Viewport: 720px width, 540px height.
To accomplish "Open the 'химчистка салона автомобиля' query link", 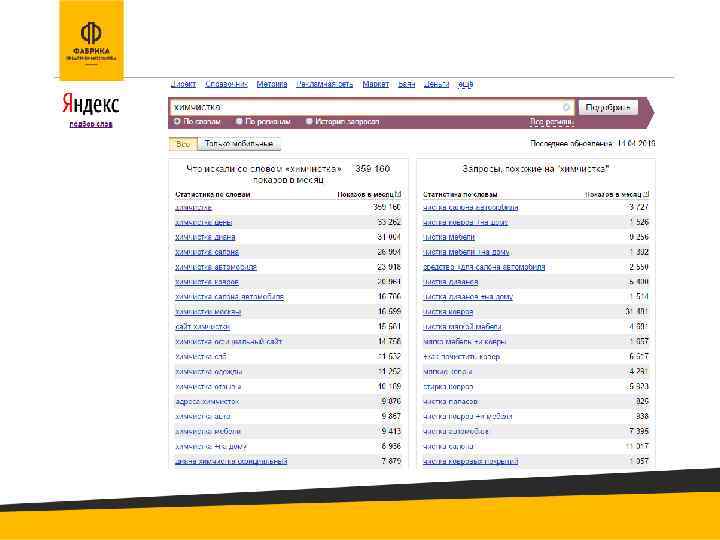I will coord(229,297).
